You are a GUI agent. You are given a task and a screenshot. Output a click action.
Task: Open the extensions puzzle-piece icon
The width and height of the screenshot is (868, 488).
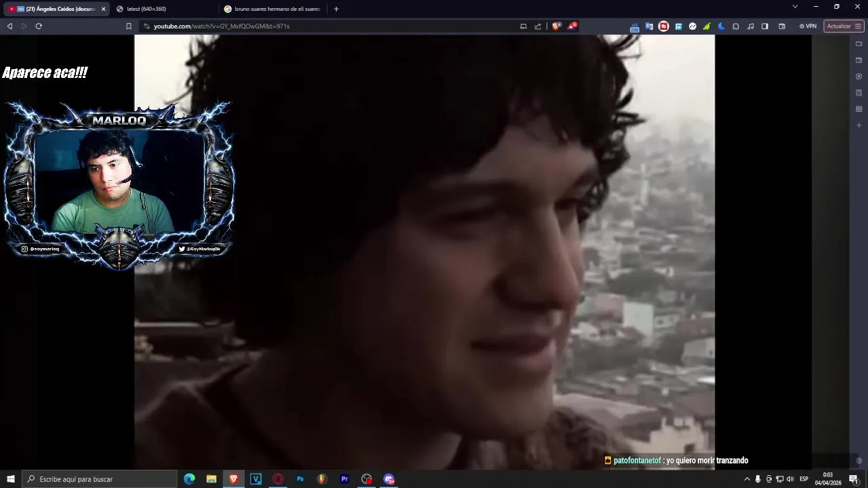coord(736,26)
